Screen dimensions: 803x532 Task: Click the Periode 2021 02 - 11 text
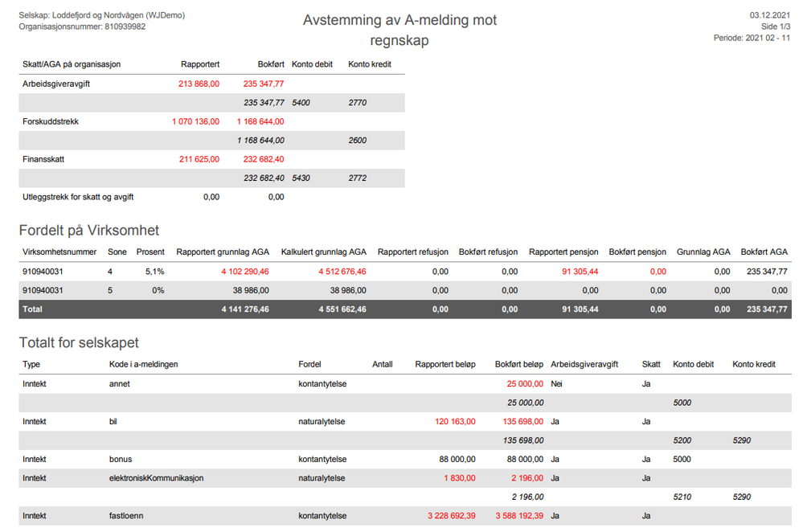[752, 38]
